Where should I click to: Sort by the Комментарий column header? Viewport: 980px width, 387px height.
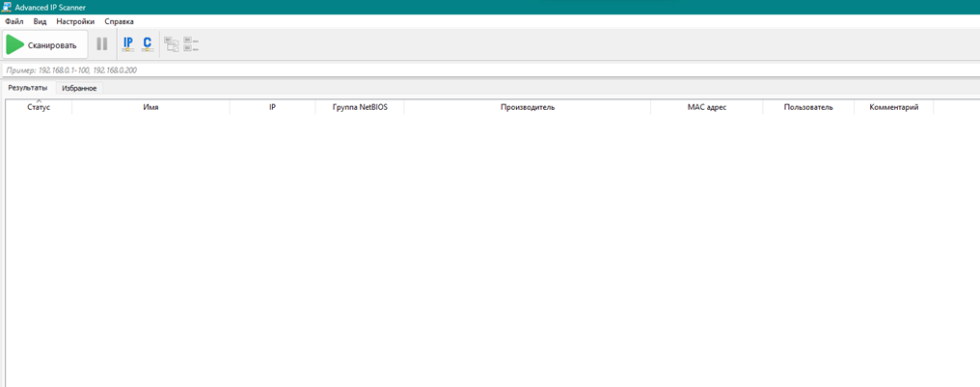(x=894, y=107)
